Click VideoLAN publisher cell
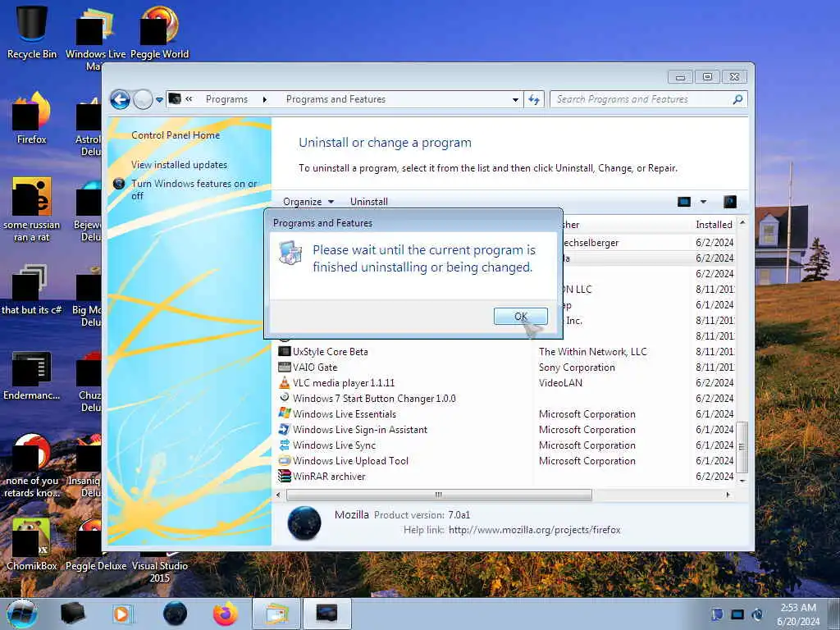 (x=560, y=382)
